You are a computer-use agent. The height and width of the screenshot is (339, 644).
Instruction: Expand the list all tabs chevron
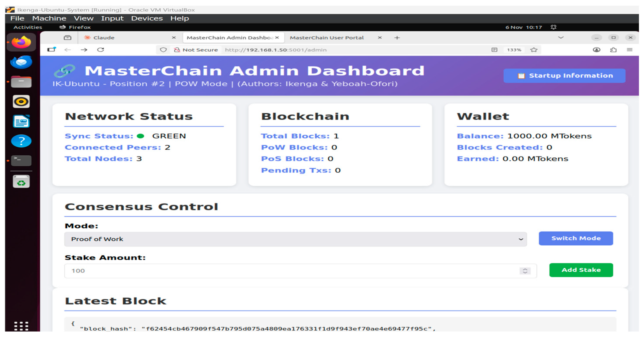point(561,37)
